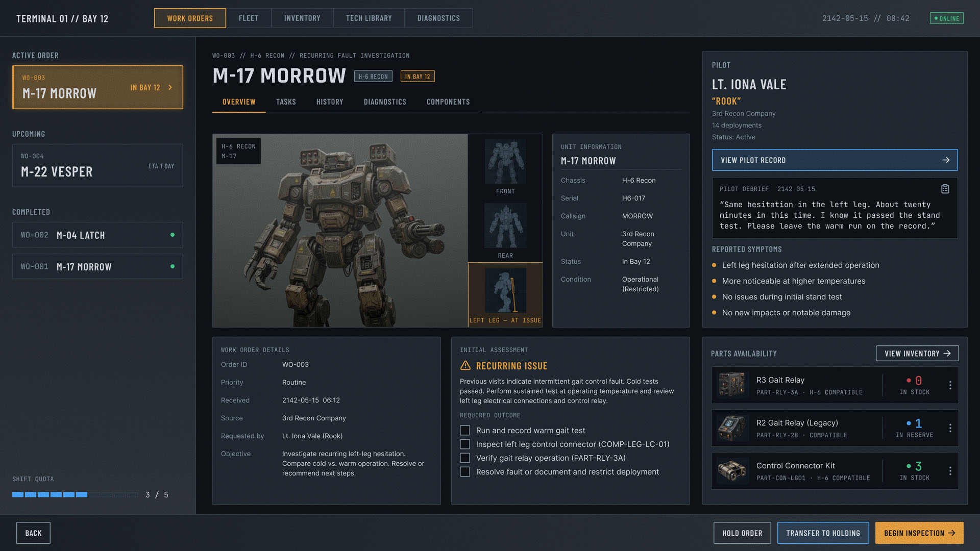Open options menu for Control Connector Kit

[x=950, y=471]
